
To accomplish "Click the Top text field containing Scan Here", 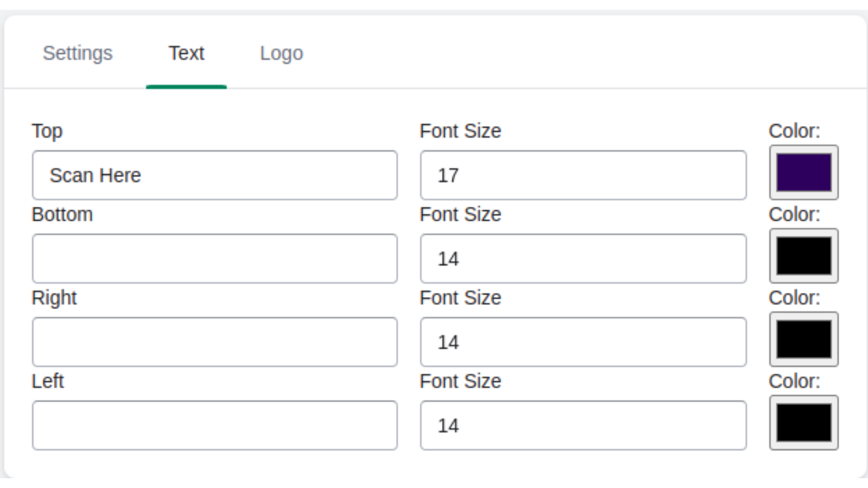I will 215,175.
